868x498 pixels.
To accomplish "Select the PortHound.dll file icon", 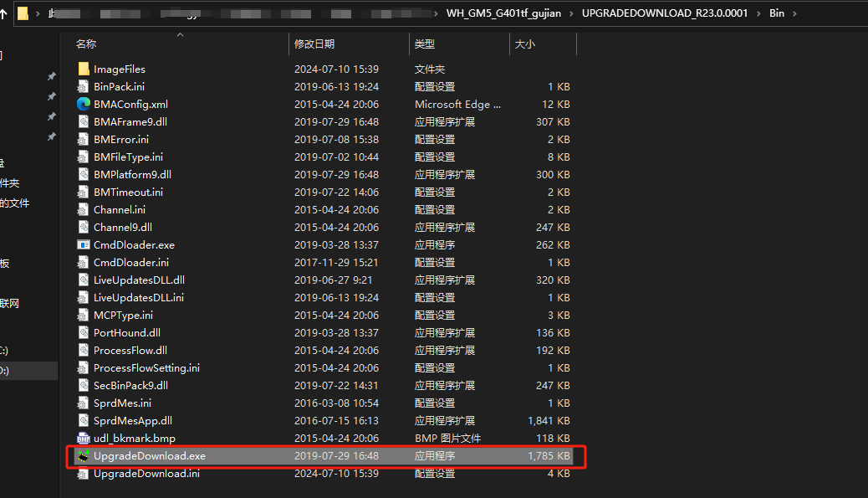I will click(x=84, y=332).
